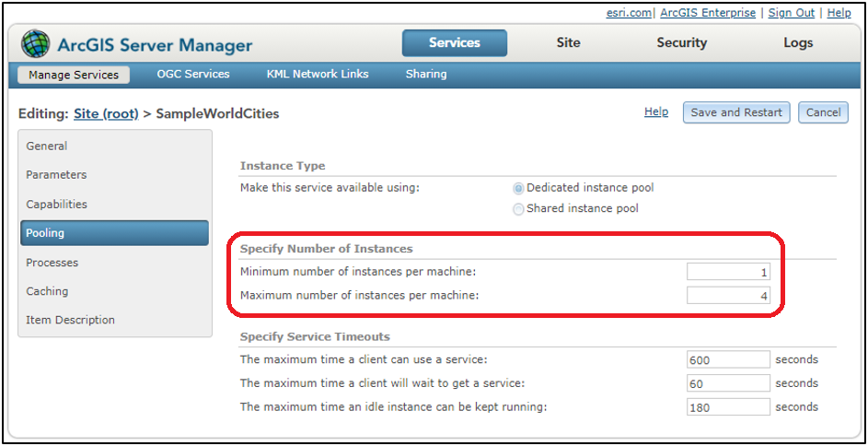
Task: Click the Save and Restart button
Action: tap(736, 112)
